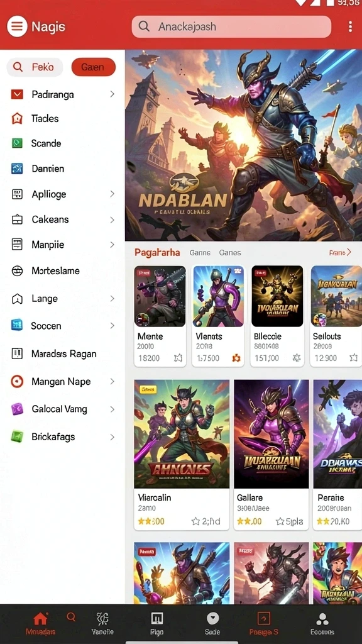Toggle the star on the Gallare card

click(x=280, y=521)
